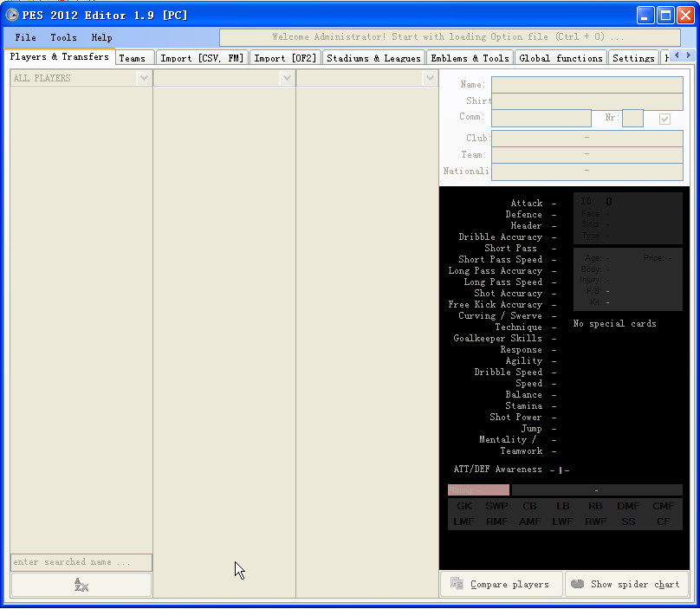
Task: Click the GK position label
Action: point(464,506)
